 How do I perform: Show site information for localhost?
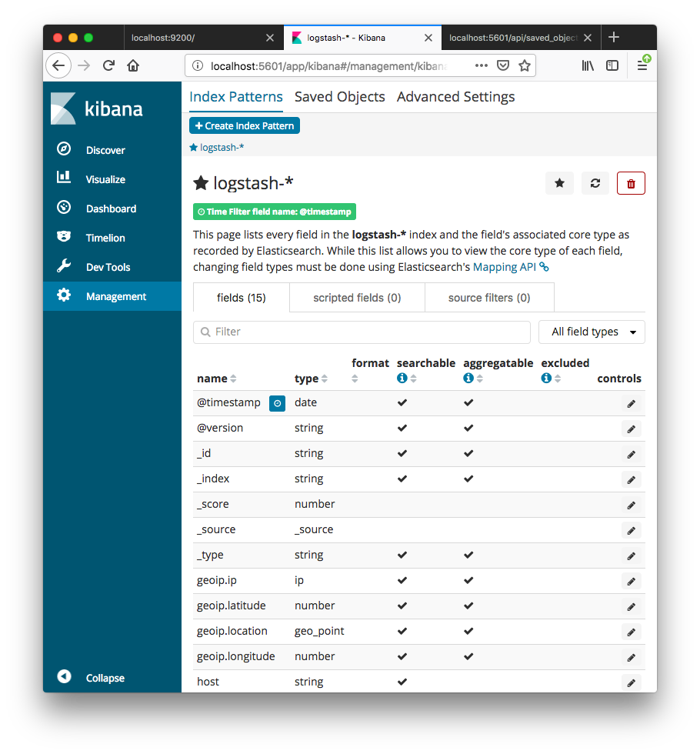(x=198, y=65)
